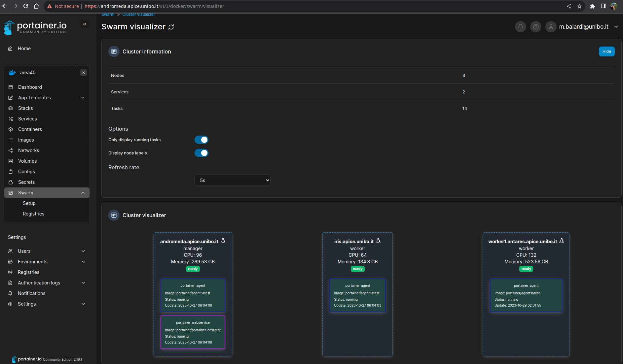Image resolution: width=623 pixels, height=364 pixels.
Task: Open the help question mark icon
Action: [535, 27]
